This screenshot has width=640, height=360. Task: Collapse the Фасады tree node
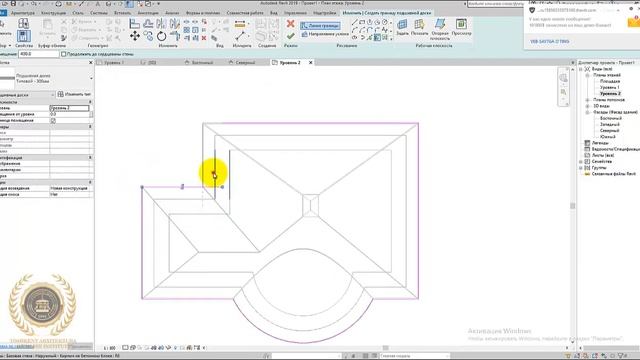pos(587,112)
